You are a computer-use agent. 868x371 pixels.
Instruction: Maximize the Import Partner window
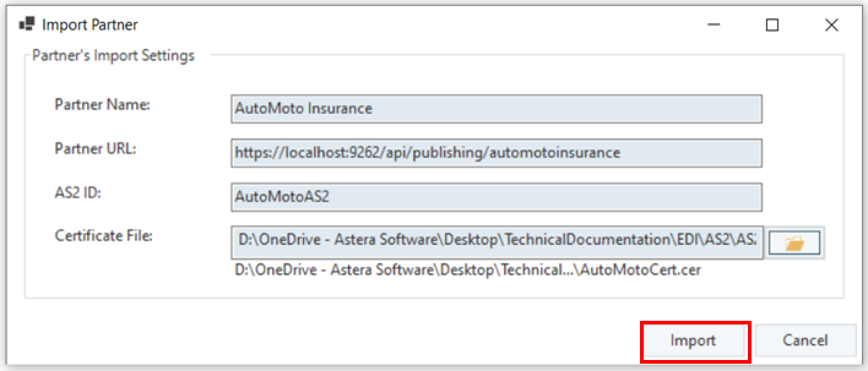pyautogui.click(x=772, y=25)
